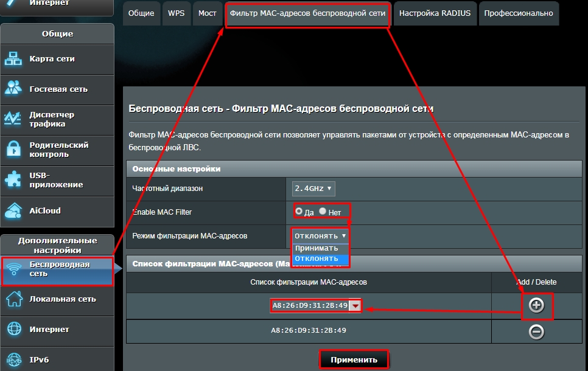Screen dimensions: 588x371
Task: Click the AiCloud house-cloud icon
Action: coord(13,210)
